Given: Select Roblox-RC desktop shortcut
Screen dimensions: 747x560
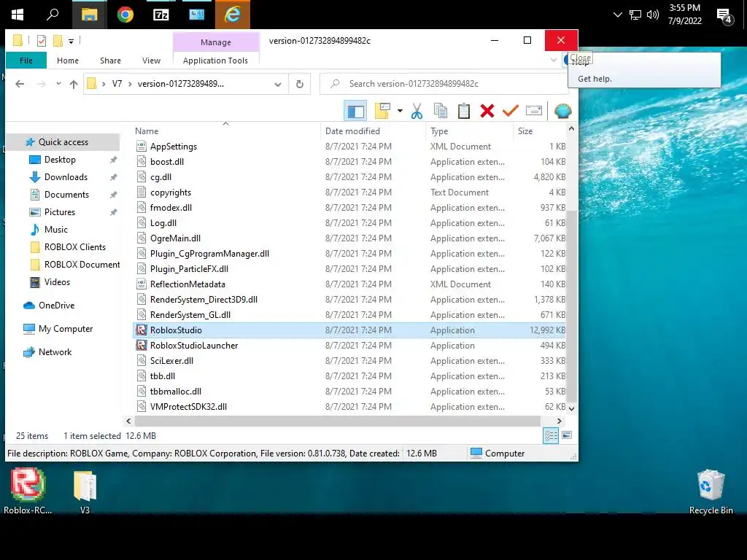Looking at the screenshot, I should point(28,491).
